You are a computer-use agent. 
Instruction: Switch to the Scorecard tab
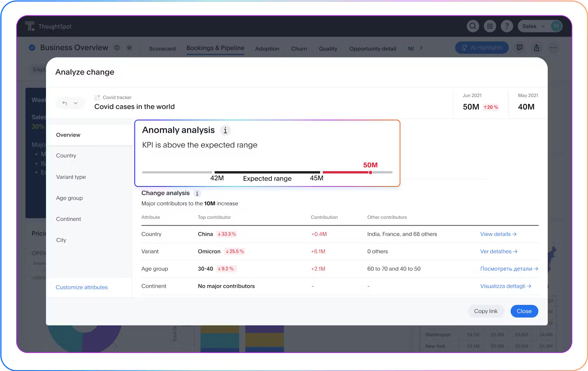click(162, 49)
